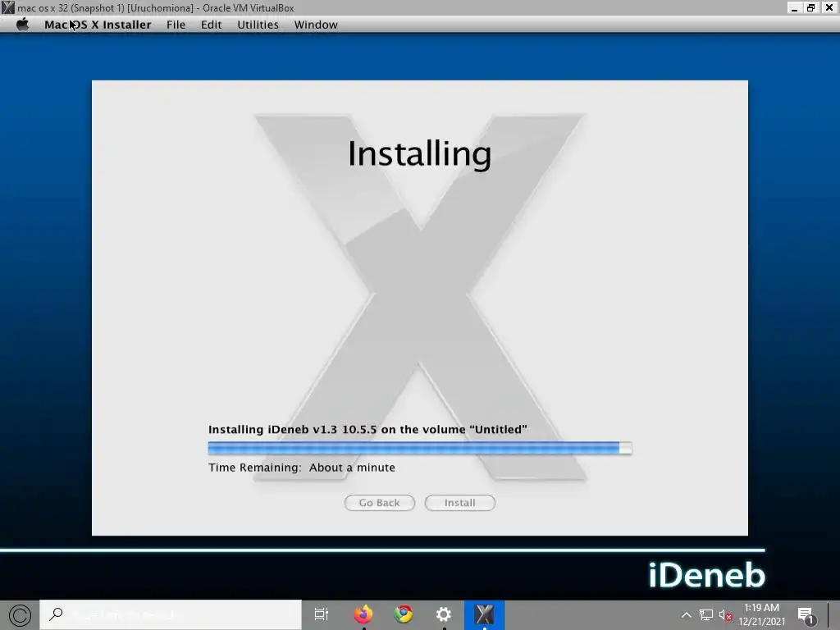Open the notification center icon
The height and width of the screenshot is (630, 840).
click(x=806, y=615)
